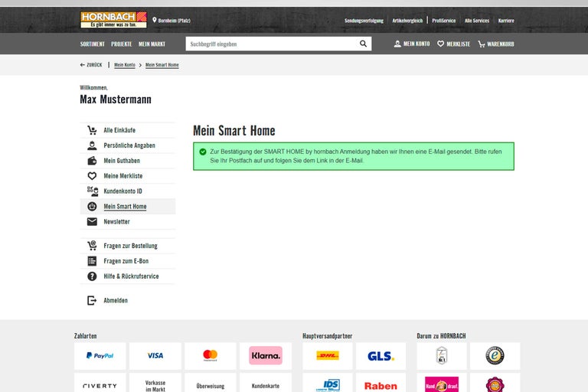The height and width of the screenshot is (392, 588).
Task: Click the Abmelden logout icon
Action: coord(92,301)
